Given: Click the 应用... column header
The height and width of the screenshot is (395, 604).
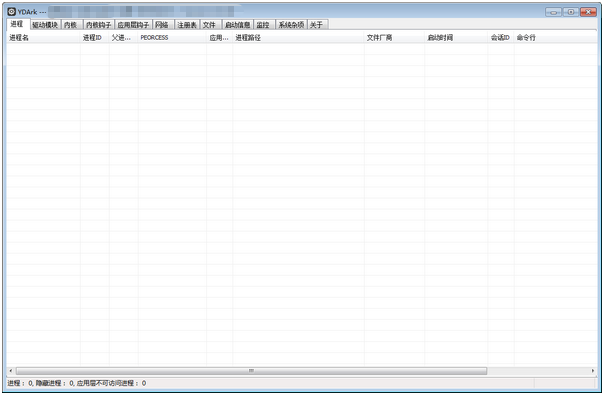Looking at the screenshot, I should point(220,37).
